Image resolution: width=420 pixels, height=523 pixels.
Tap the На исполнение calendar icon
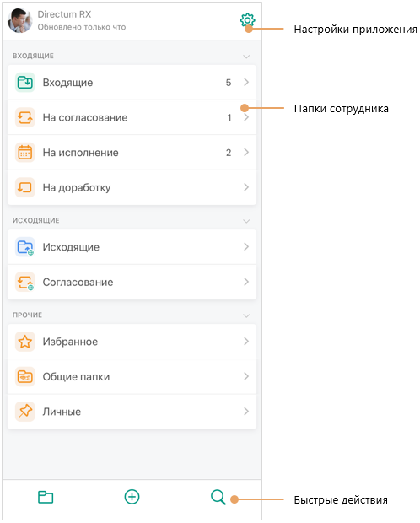pyautogui.click(x=25, y=153)
